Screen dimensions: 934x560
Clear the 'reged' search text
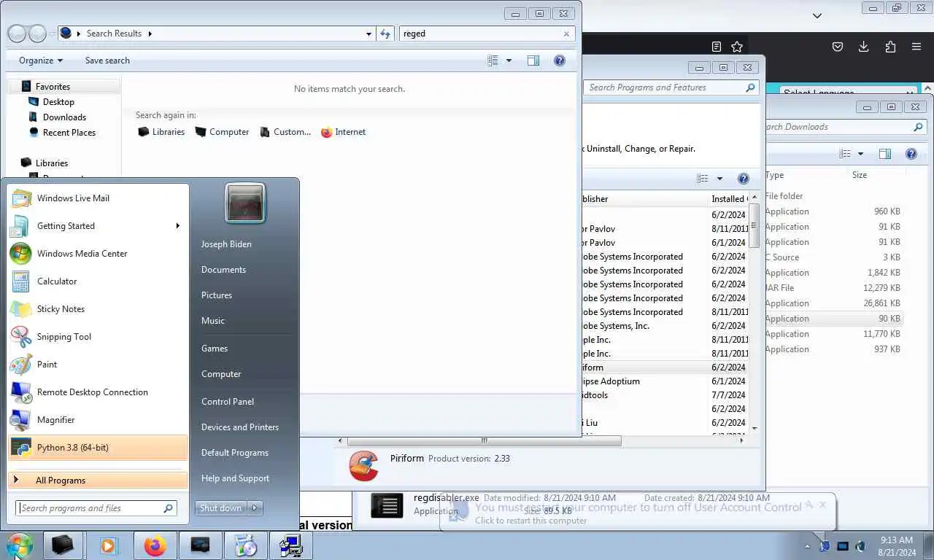tap(566, 34)
